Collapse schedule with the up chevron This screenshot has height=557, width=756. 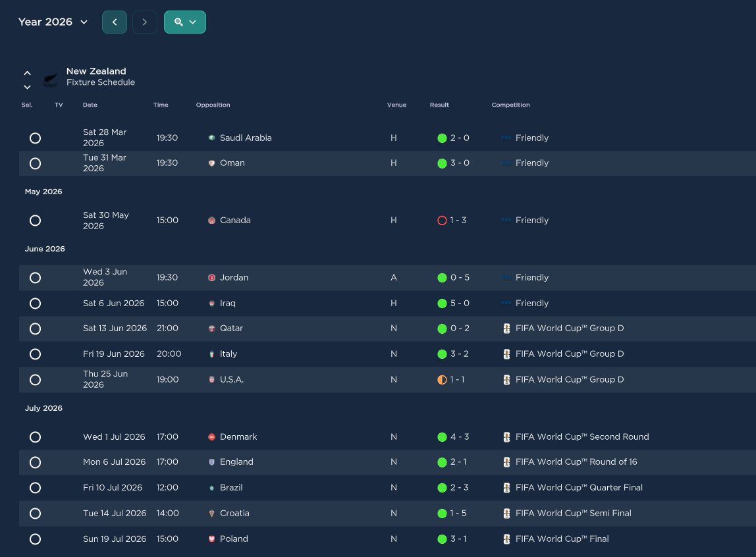tap(28, 73)
